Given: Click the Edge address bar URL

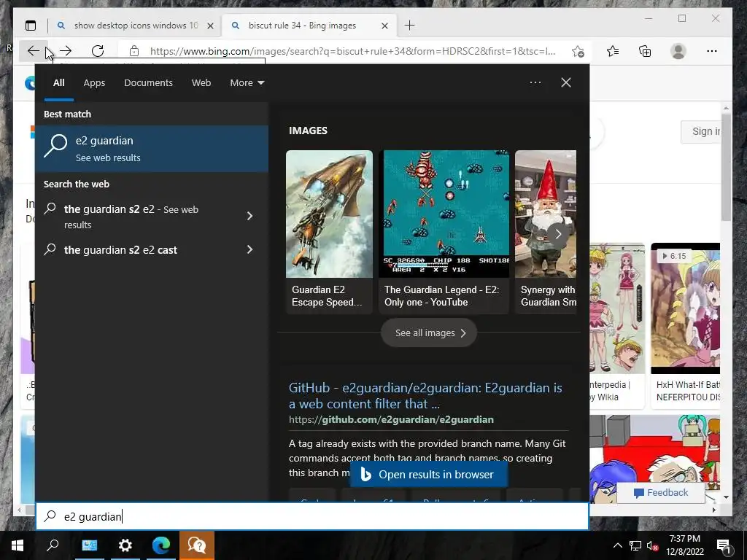Looking at the screenshot, I should pyautogui.click(x=352, y=52).
